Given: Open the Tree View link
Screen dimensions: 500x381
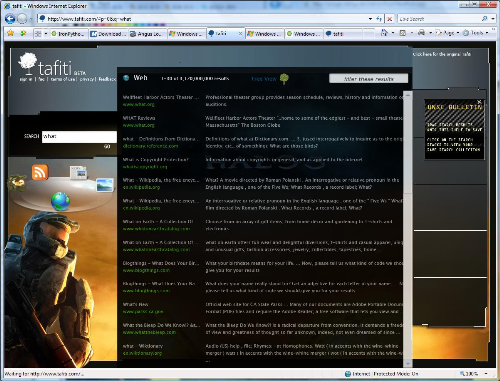Looking at the screenshot, I should 264,79.
